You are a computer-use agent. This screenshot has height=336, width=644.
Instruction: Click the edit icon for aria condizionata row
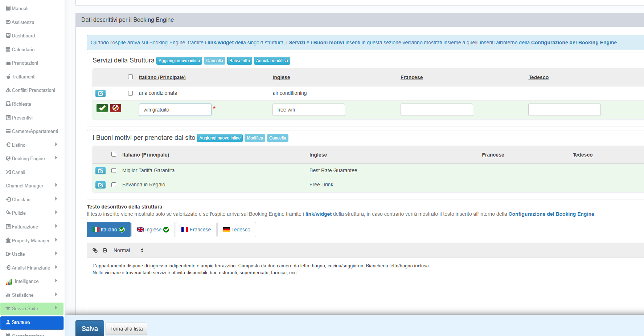click(101, 93)
